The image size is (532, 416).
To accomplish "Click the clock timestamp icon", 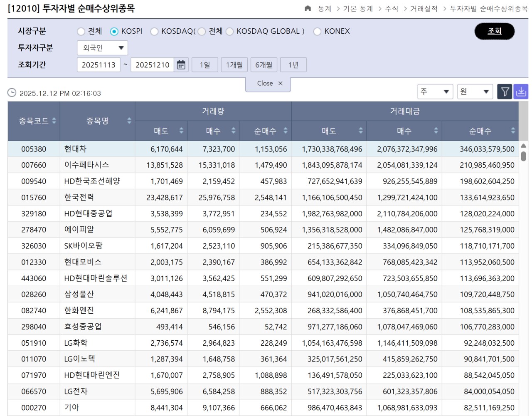I will tap(12, 93).
